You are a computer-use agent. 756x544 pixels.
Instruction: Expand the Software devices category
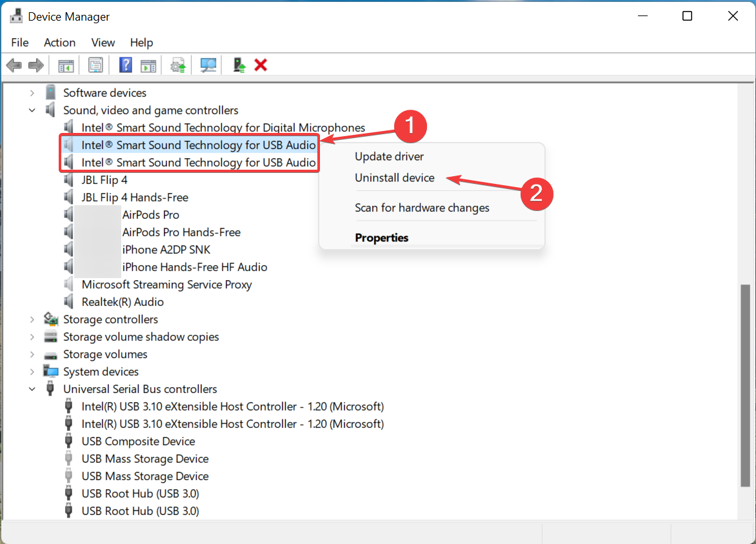pyautogui.click(x=32, y=92)
